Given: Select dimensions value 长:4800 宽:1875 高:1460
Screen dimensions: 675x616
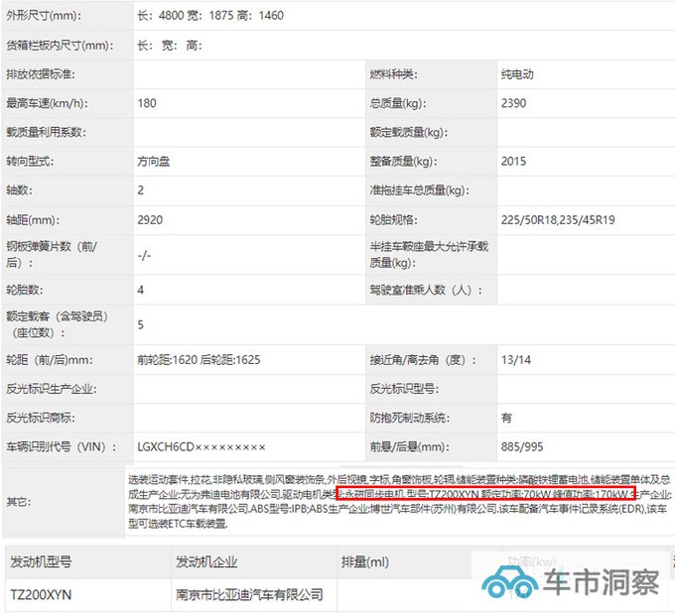Looking at the screenshot, I should [210, 16].
